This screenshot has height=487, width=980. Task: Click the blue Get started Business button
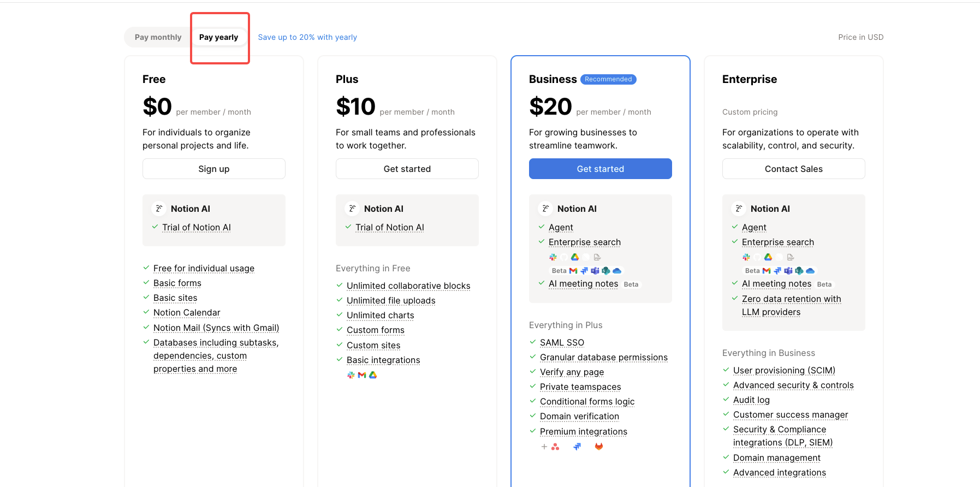pyautogui.click(x=601, y=169)
